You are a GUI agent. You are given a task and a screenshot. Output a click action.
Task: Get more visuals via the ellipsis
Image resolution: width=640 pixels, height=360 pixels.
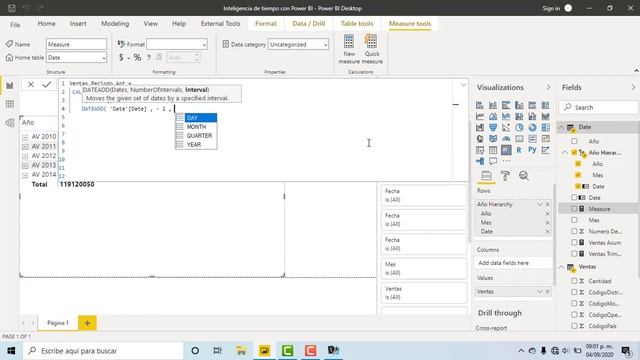click(506, 161)
